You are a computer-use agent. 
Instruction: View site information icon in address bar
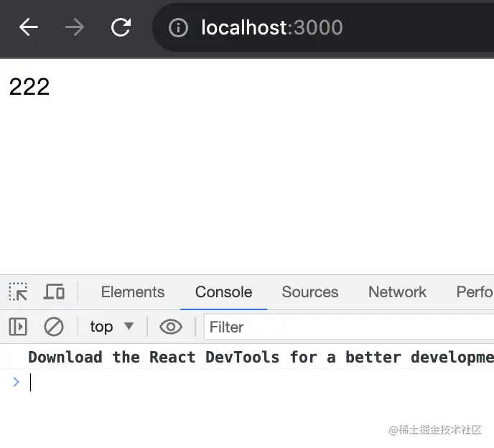coord(178,28)
